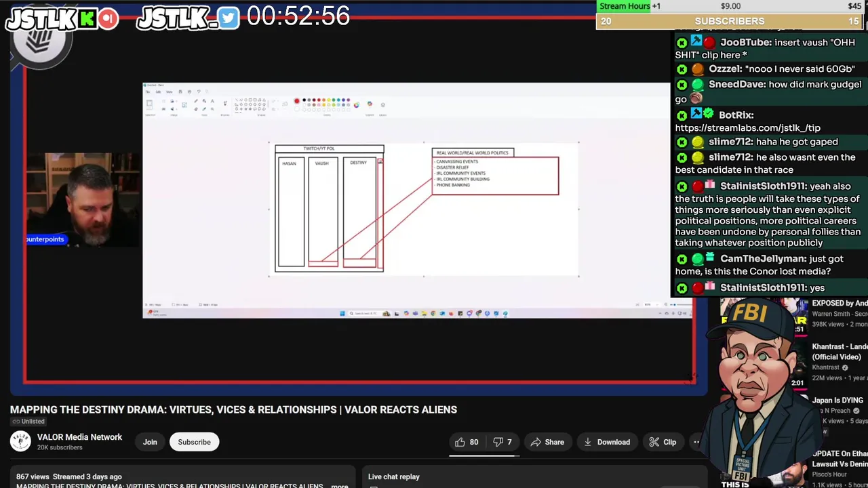This screenshot has height=488, width=868.
Task: Click the Join button
Action: (150, 442)
